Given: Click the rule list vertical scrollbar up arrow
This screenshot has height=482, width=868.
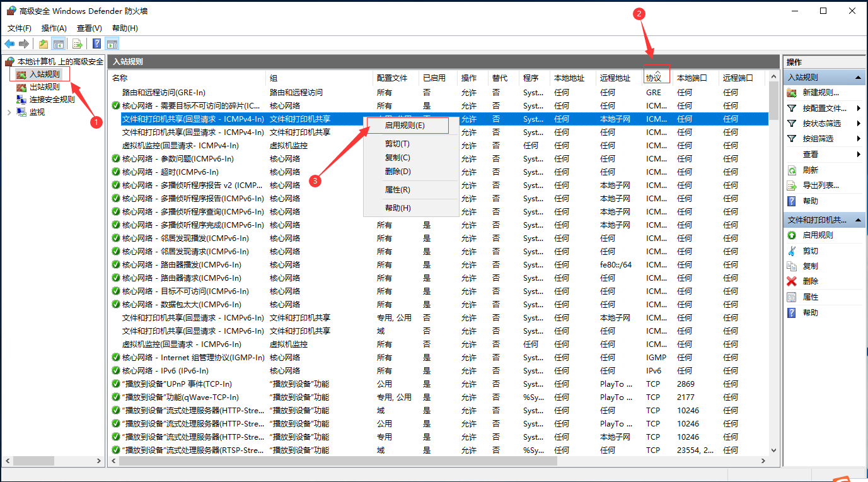Looking at the screenshot, I should tap(775, 77).
